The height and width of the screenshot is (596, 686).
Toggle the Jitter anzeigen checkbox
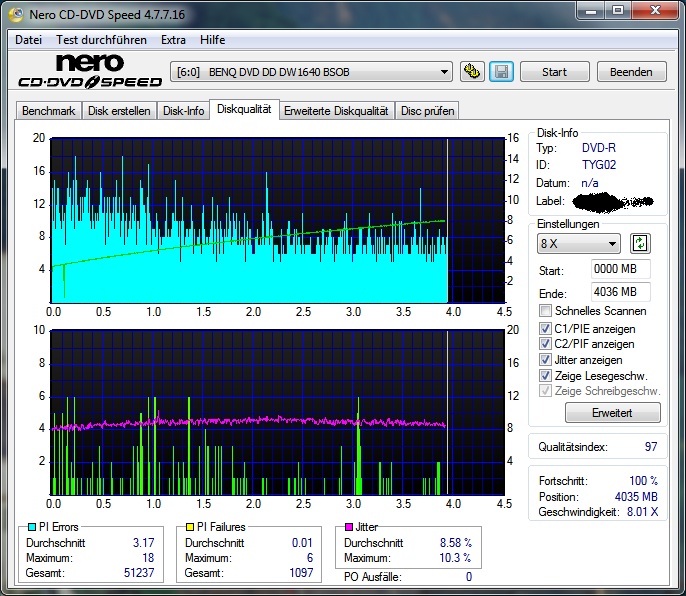[x=545, y=360]
